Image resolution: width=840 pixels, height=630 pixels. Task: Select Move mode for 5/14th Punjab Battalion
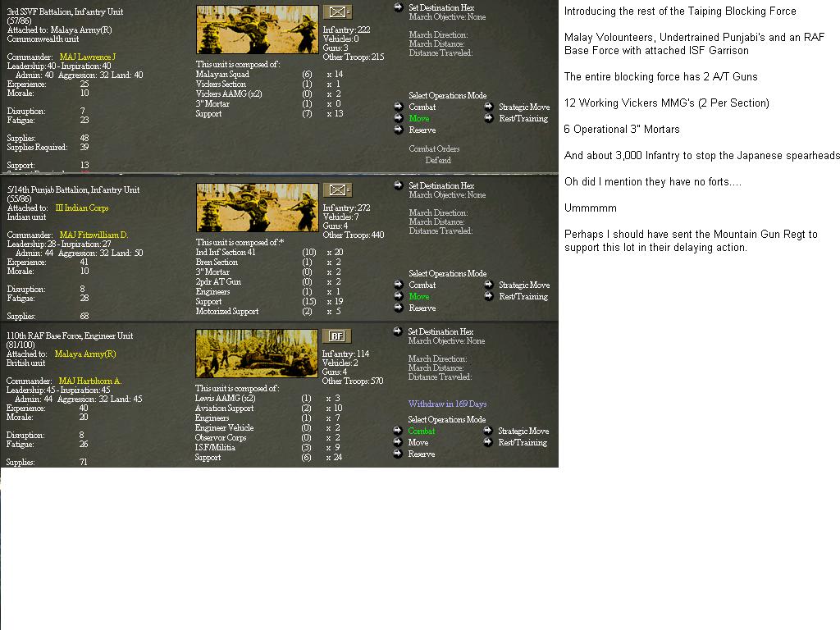coord(419,296)
